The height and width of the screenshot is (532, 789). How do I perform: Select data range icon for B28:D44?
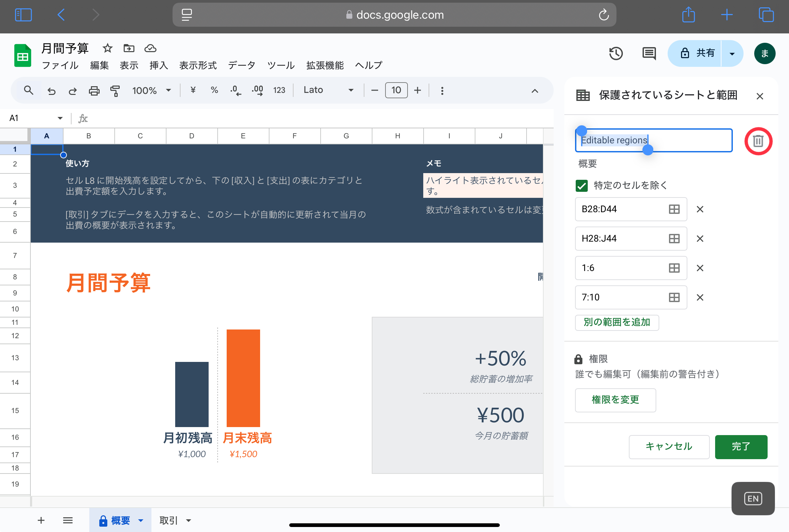pyautogui.click(x=674, y=209)
